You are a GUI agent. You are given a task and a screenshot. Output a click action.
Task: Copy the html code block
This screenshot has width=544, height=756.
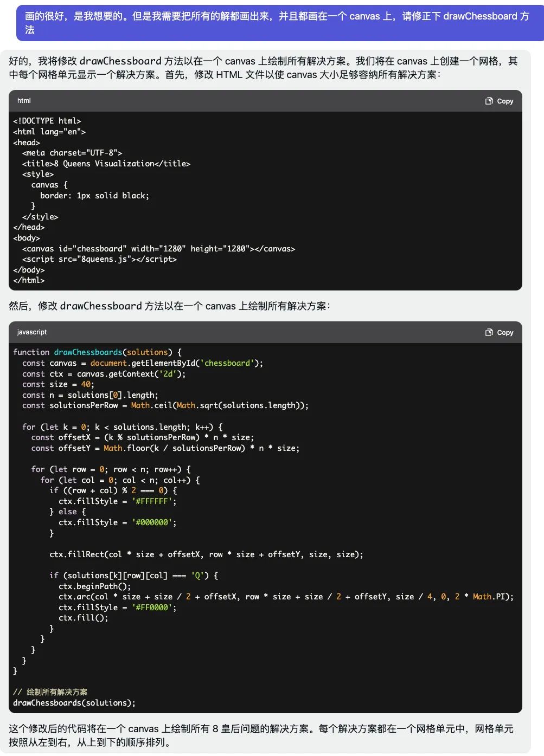pyautogui.click(x=499, y=101)
